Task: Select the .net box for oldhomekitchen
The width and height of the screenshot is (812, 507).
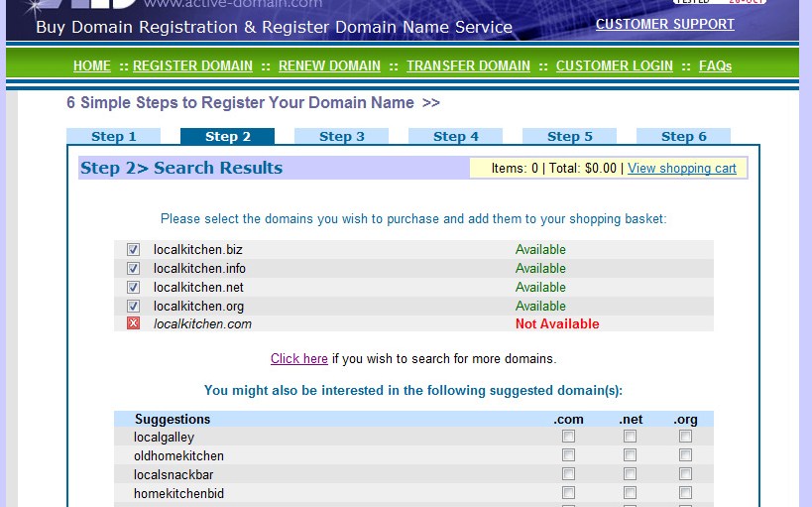Action: coord(630,455)
